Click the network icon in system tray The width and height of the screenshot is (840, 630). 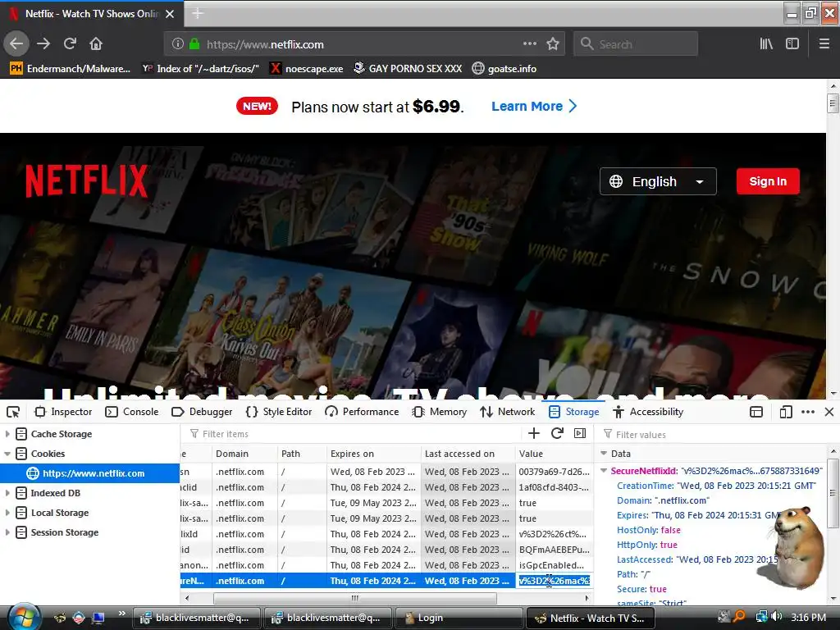pyautogui.click(x=760, y=617)
